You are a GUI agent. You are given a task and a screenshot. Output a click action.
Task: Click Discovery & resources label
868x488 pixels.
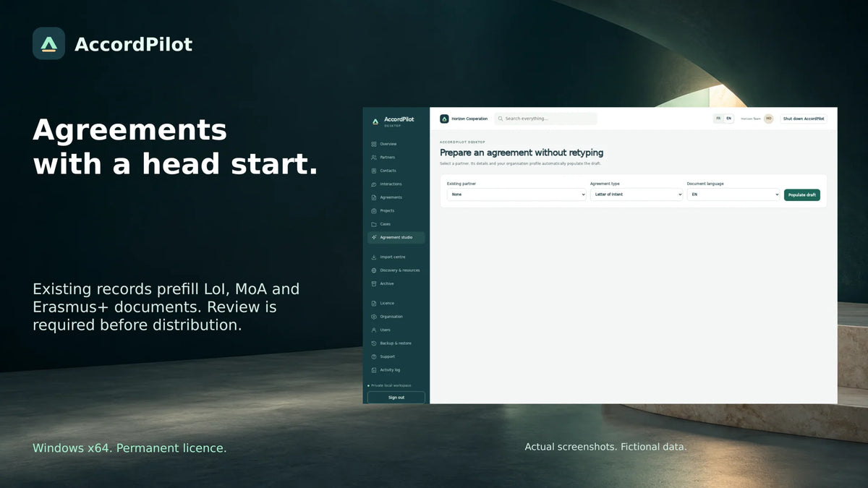tap(400, 270)
